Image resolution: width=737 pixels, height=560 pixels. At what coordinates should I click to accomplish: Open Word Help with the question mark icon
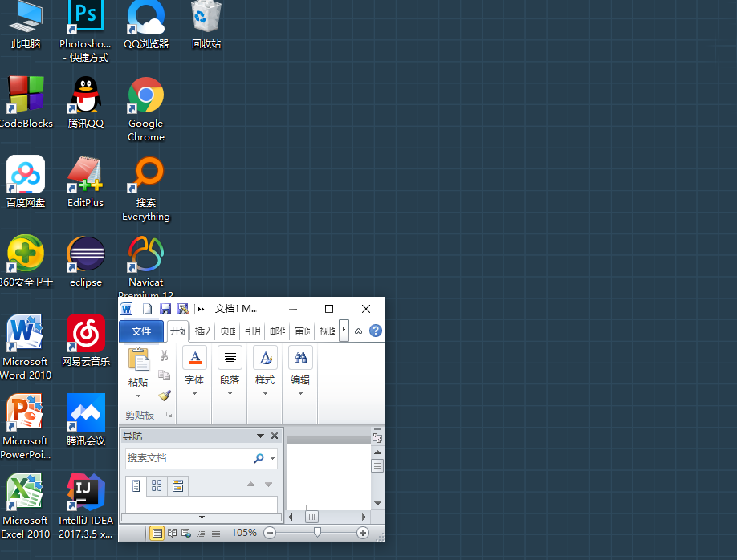(x=376, y=331)
